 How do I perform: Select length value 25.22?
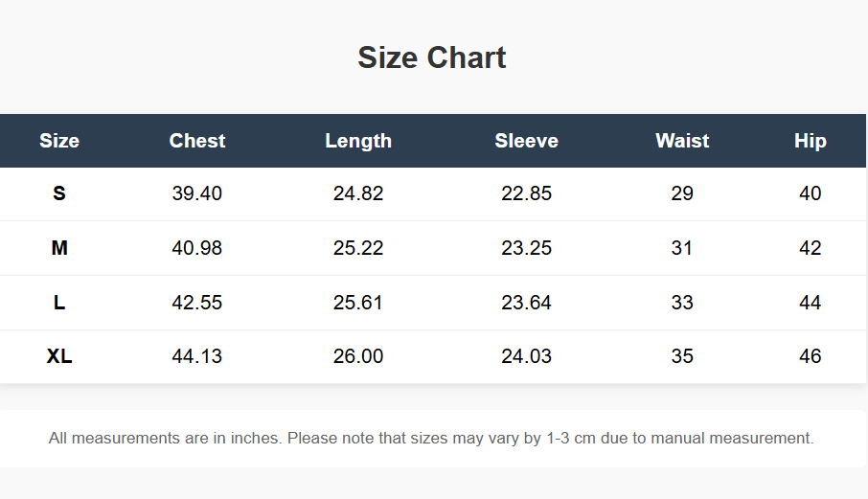358,248
